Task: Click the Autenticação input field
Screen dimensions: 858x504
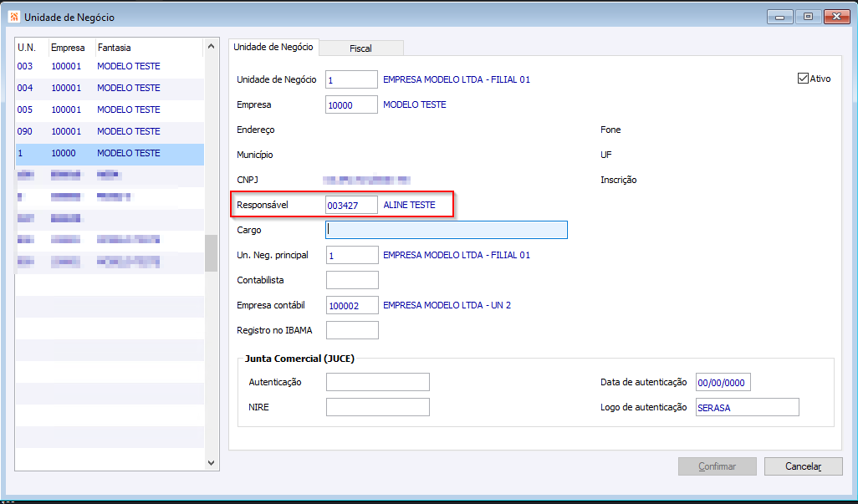Action: [x=377, y=382]
